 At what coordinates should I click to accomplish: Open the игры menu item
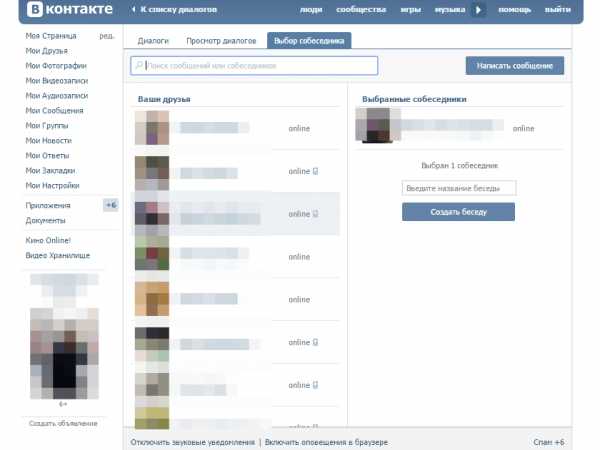tap(411, 10)
